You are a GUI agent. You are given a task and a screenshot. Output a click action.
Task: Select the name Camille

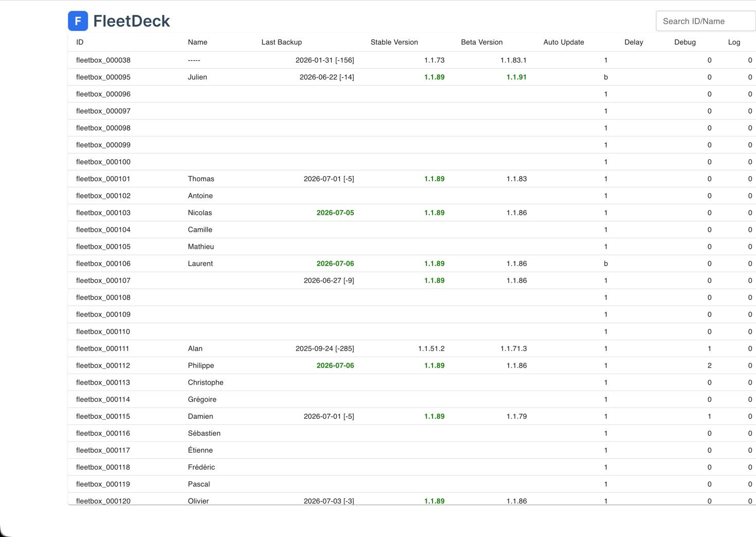[200, 230]
